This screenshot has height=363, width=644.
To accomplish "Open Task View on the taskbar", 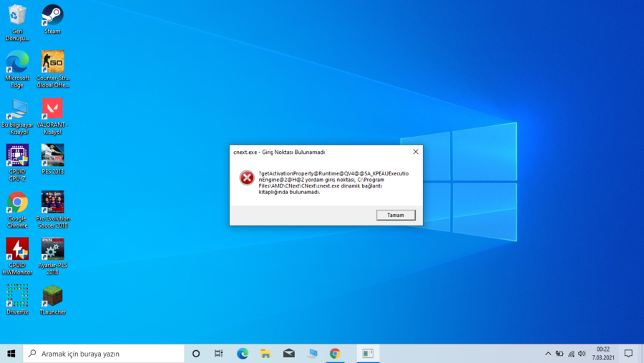I will (x=218, y=354).
